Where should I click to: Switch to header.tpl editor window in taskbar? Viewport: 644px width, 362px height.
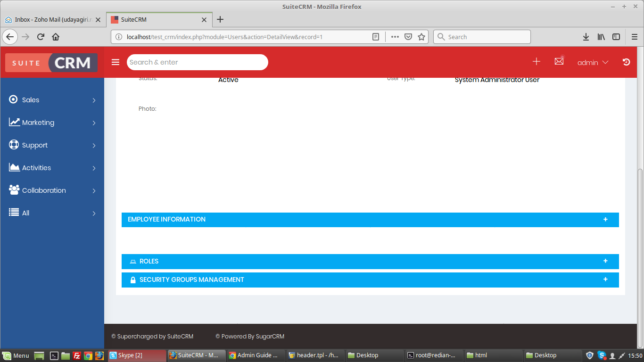click(315, 355)
